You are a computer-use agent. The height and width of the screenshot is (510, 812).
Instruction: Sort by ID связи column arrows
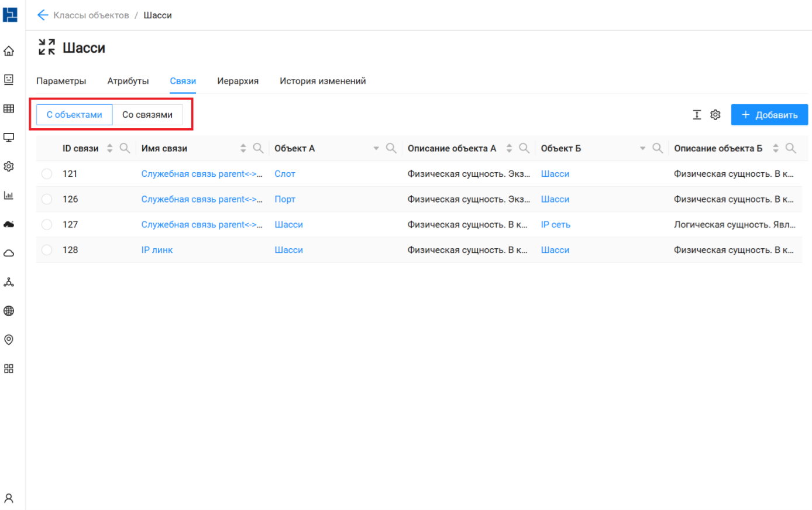click(109, 149)
